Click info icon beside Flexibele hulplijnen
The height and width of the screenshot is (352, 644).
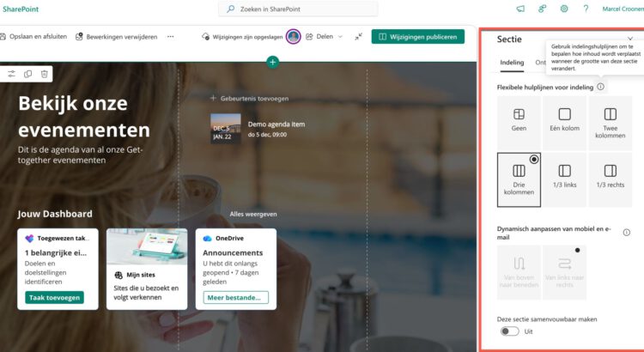pos(600,87)
